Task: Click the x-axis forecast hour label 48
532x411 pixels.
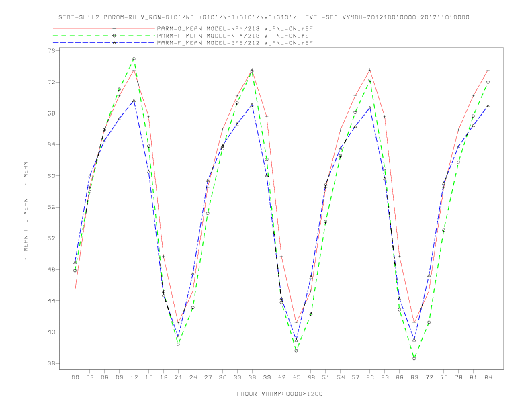Action: pyautogui.click(x=311, y=377)
